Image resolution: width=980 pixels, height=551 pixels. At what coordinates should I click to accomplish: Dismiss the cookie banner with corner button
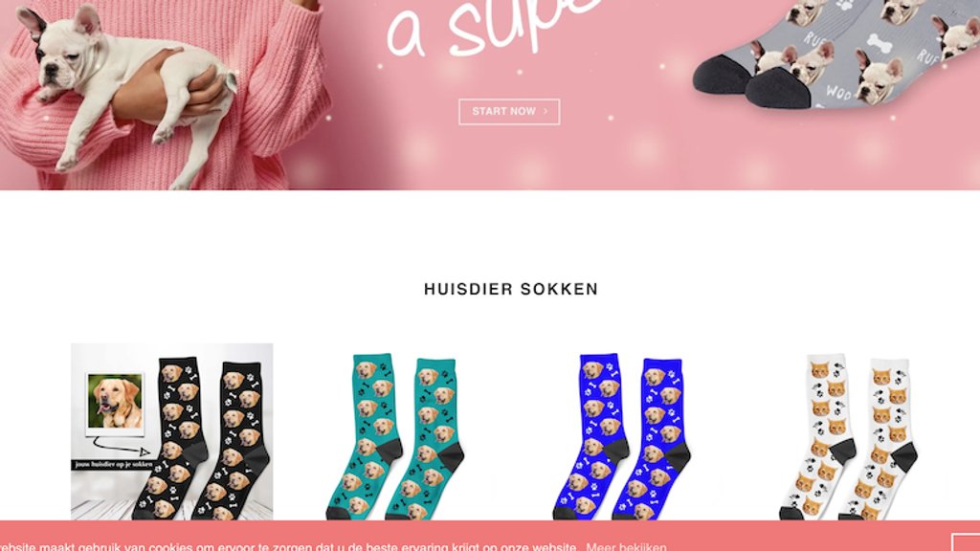[966, 542]
